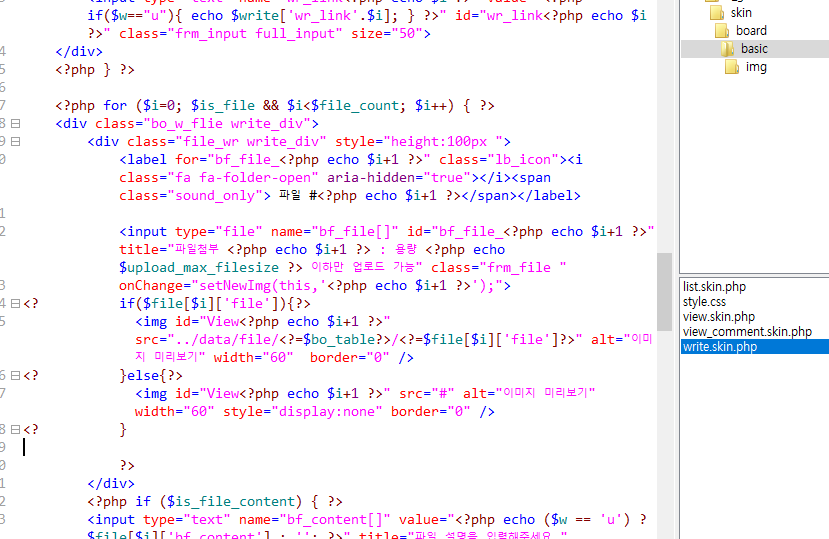This screenshot has height=539, width=829.
Task: Select view.skin.php in the file list
Action: [719, 316]
